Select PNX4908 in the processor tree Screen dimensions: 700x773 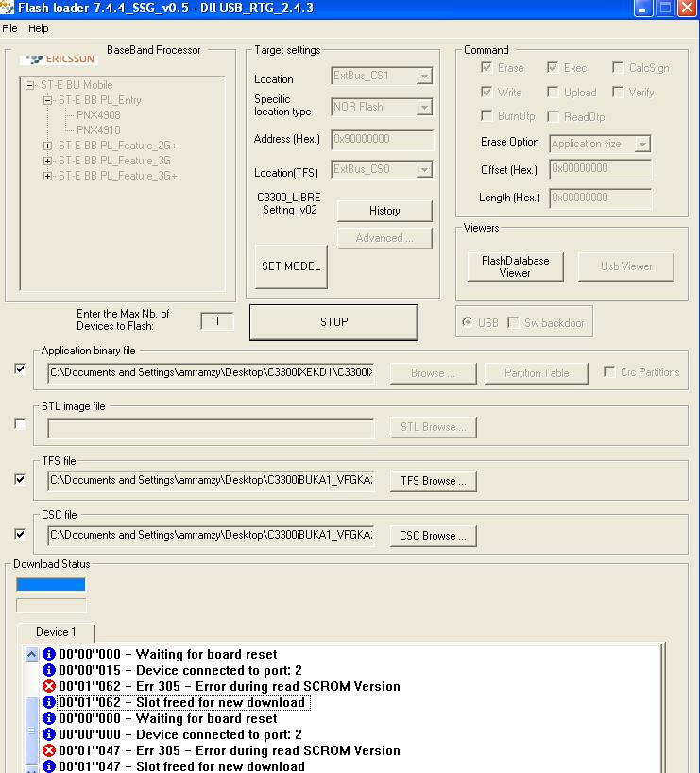pos(98,115)
